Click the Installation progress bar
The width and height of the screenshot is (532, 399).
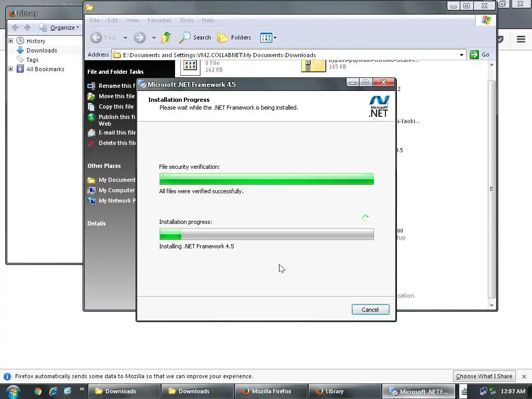pos(267,234)
